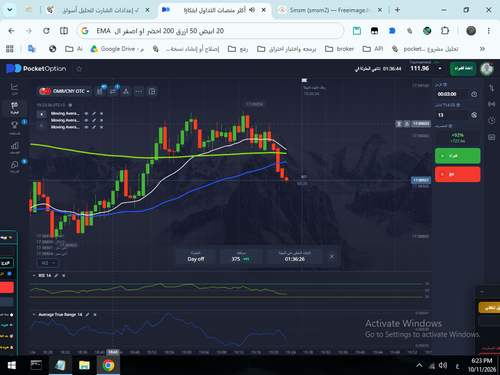Screen dimensions: 500x375
Task: Open the indicators icon in chart toolbar
Action: [113, 91]
